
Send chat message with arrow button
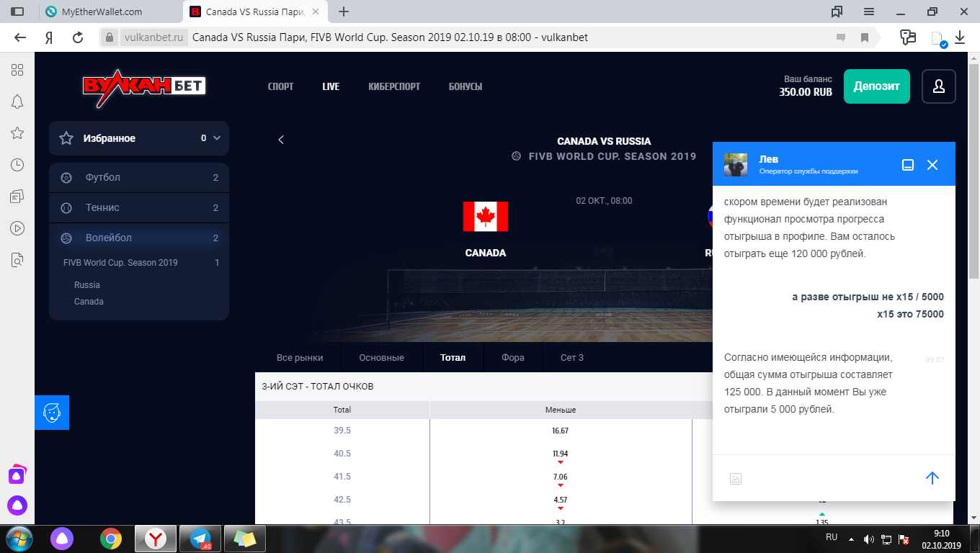(932, 477)
